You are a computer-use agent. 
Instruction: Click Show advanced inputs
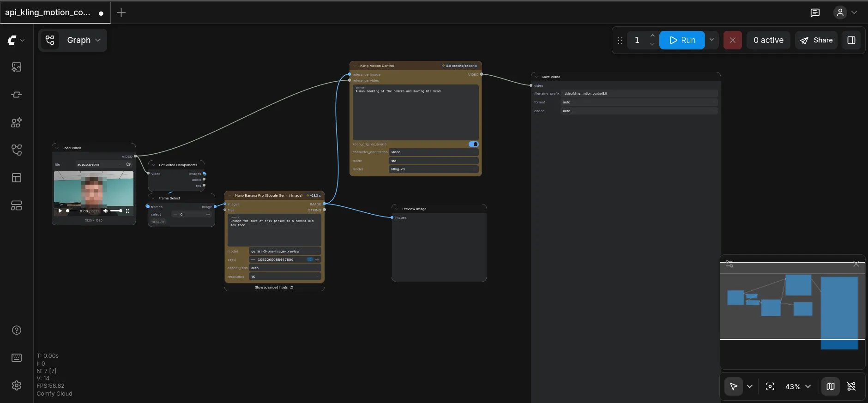pyautogui.click(x=274, y=287)
